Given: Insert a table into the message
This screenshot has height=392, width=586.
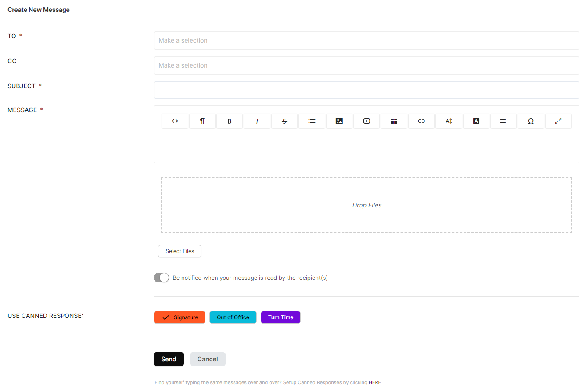Looking at the screenshot, I should coord(394,121).
